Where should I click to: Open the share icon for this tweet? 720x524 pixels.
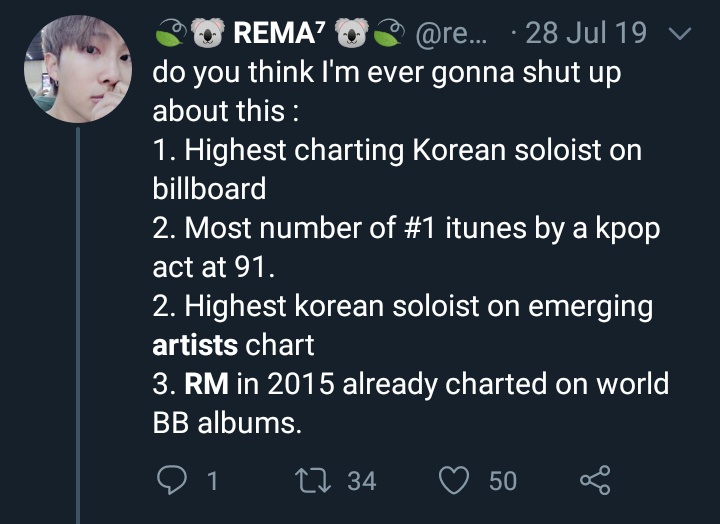597,481
